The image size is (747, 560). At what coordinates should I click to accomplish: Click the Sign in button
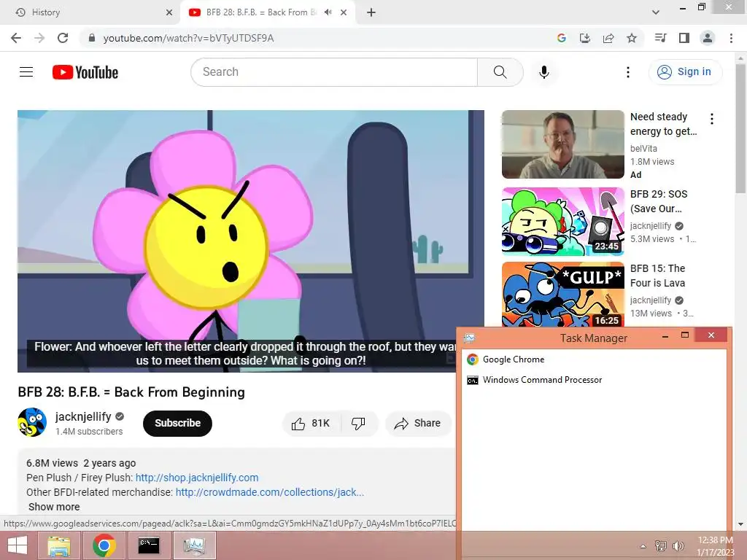685,72
